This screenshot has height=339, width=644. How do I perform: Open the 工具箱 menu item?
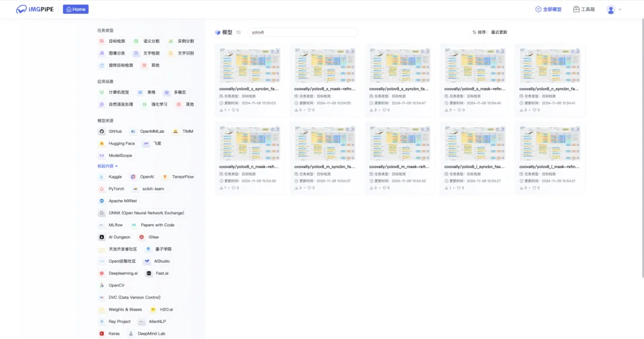[584, 10]
